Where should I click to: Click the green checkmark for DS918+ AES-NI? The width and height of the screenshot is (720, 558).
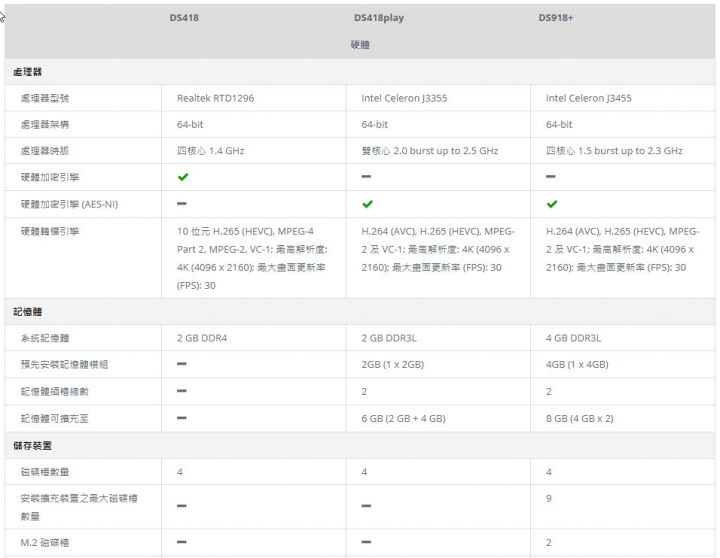tap(552, 204)
